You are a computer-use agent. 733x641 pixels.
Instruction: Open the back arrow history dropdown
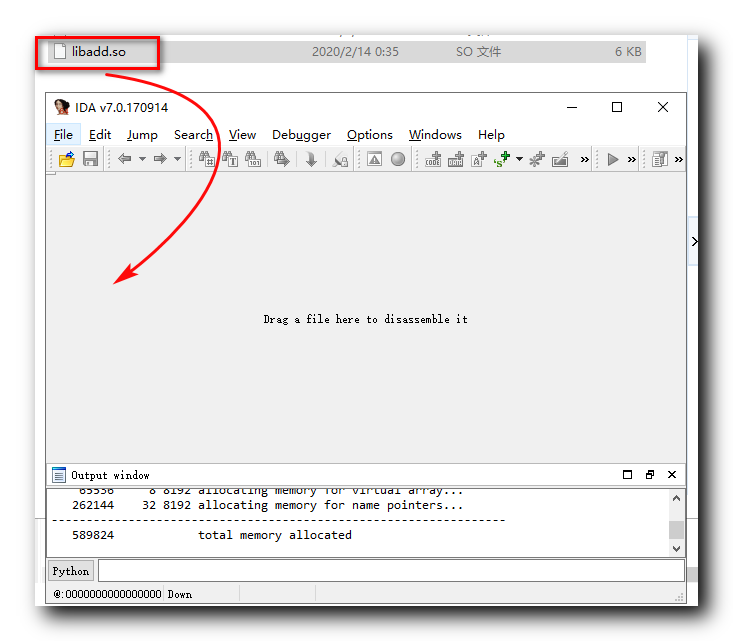pyautogui.click(x=142, y=159)
